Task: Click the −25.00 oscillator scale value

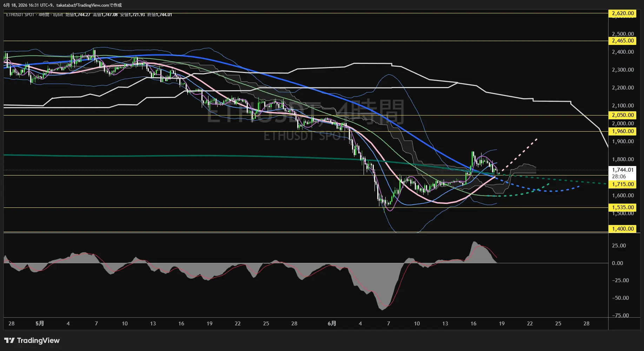Action: (x=620, y=280)
